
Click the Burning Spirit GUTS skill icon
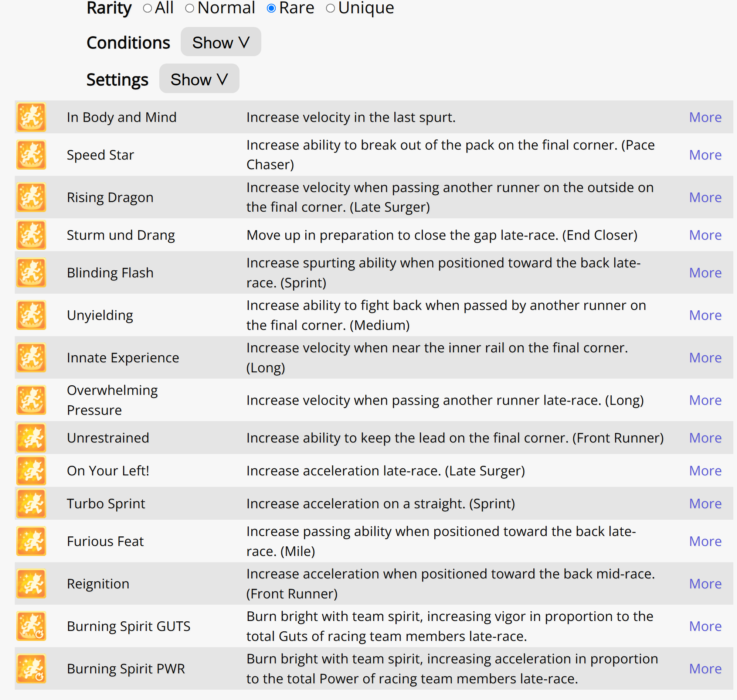[x=31, y=626]
